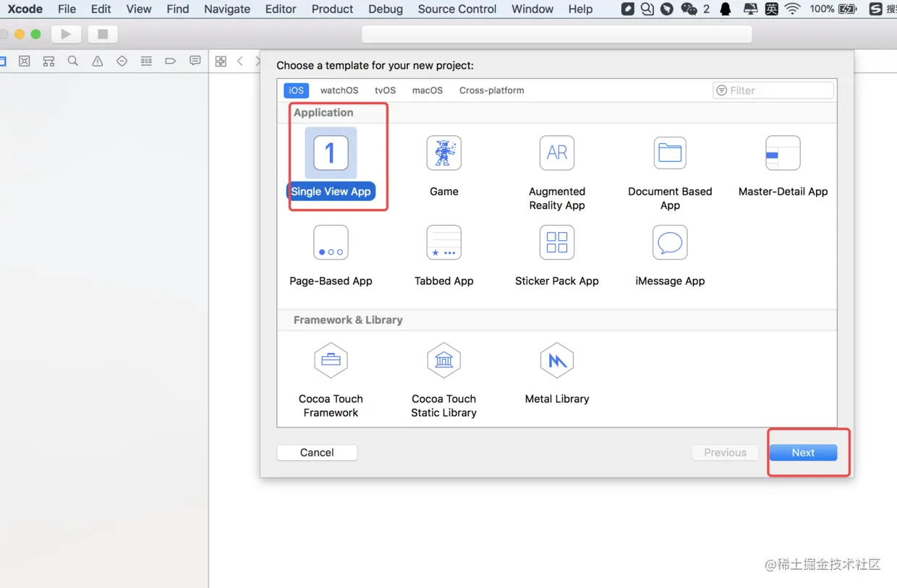Open the Help menu
This screenshot has width=897, height=588.
point(580,9)
